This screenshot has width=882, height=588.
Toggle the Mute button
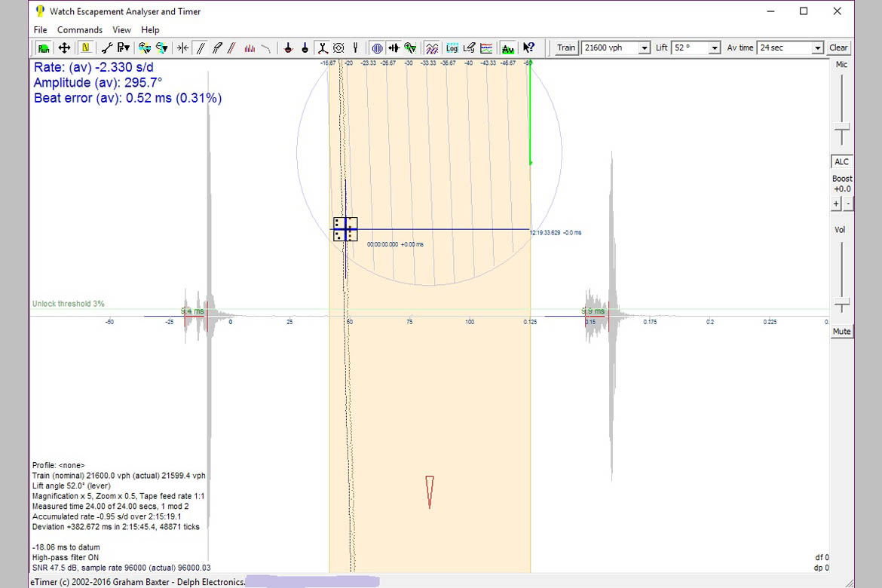[x=841, y=332]
